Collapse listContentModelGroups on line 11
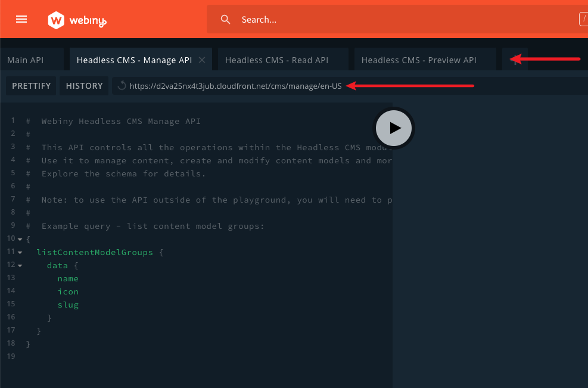Screen dimensions: 588x388 [x=20, y=252]
